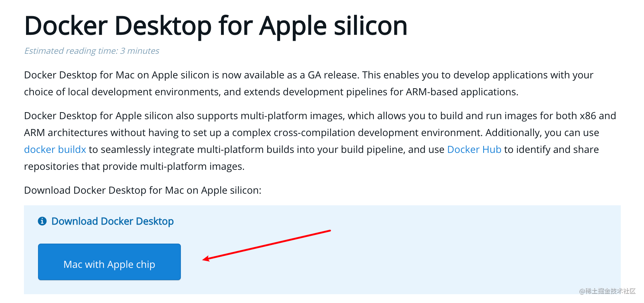
Task: Open the "docker buildx" hyperlink
Action: (x=55, y=149)
